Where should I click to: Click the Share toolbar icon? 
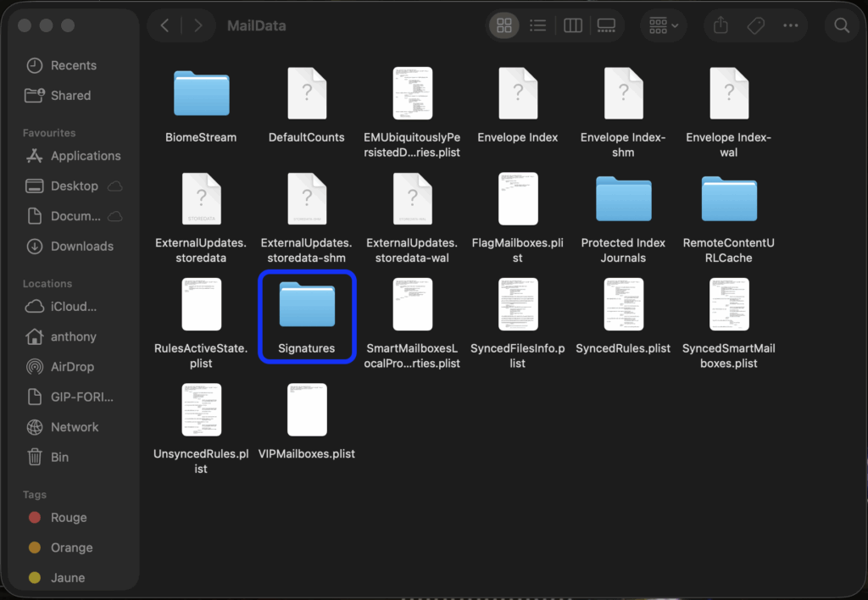click(x=721, y=25)
